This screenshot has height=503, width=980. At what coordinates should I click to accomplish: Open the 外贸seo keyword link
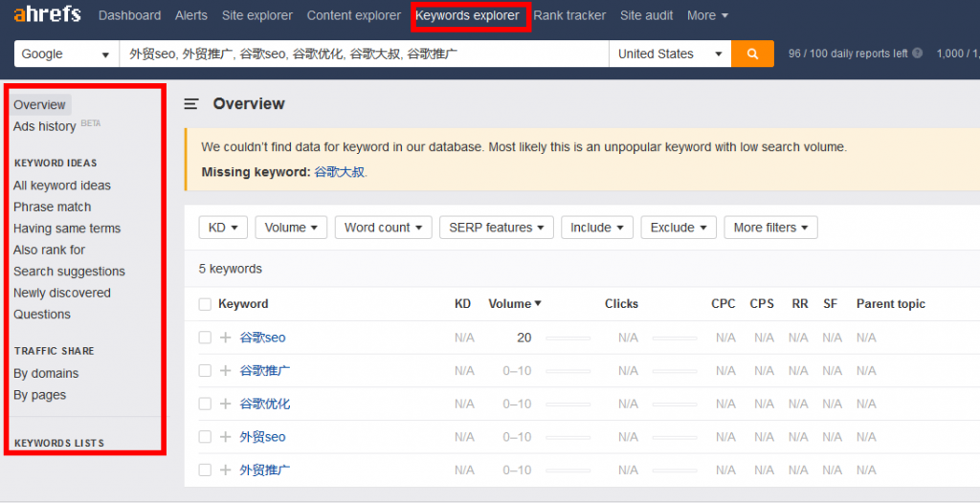[x=262, y=437]
